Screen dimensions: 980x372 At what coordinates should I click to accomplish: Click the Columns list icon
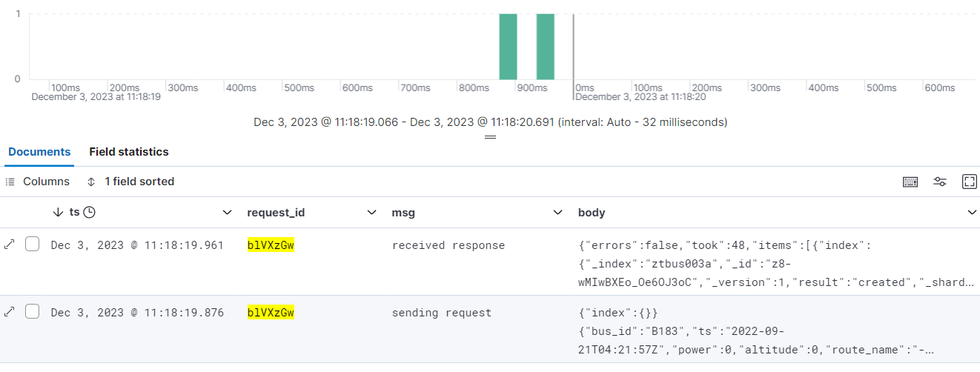pyautogui.click(x=10, y=182)
